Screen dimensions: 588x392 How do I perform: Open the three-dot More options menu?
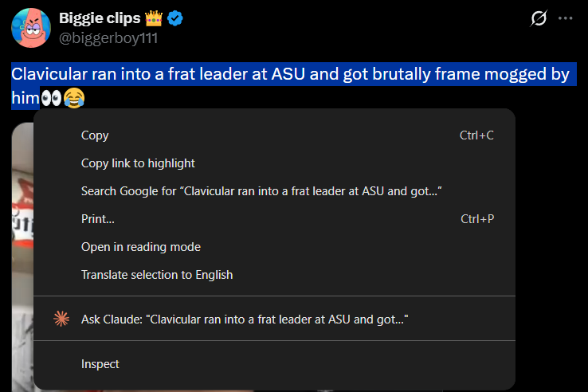tap(565, 18)
